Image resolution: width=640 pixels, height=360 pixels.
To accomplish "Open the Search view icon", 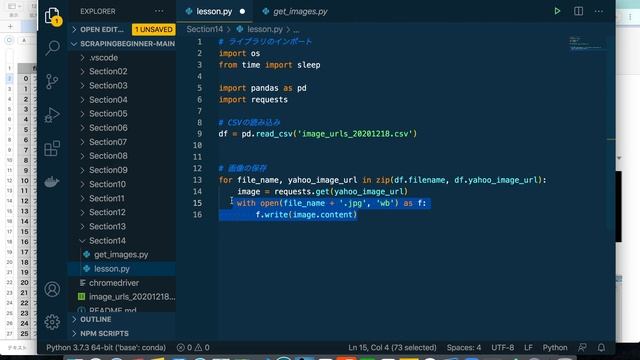I will 52,48.
